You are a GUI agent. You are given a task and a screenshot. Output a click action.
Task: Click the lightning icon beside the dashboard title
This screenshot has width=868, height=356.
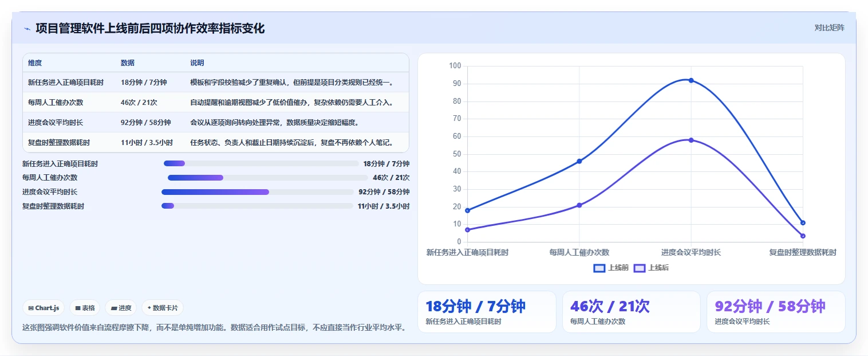pos(27,29)
